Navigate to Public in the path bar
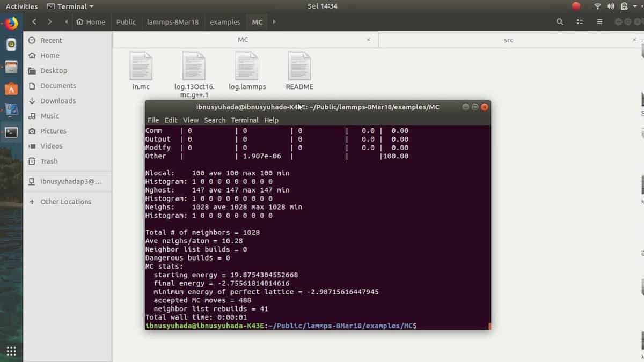Viewport: 644px width, 362px height. tap(126, 22)
